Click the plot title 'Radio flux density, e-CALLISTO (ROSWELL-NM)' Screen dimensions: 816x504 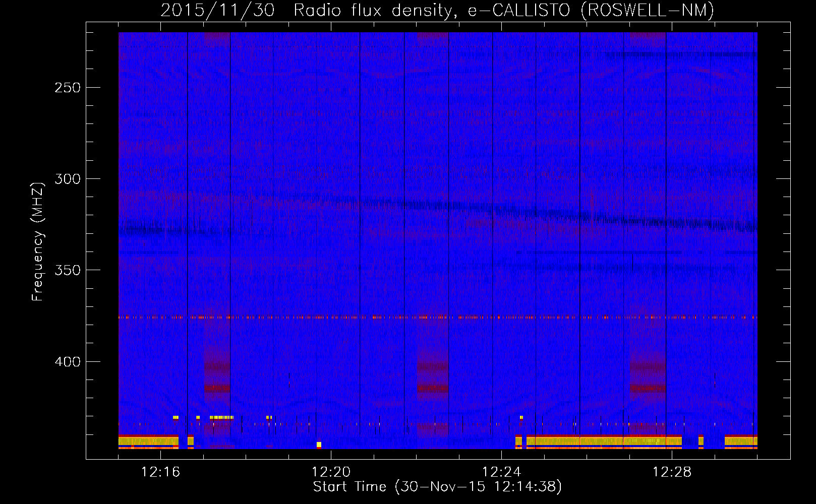click(504, 10)
